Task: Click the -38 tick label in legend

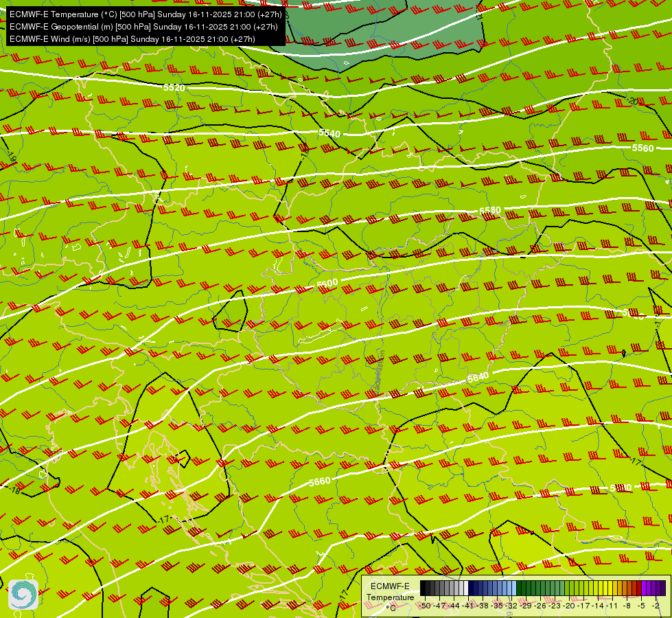Action: (x=482, y=606)
